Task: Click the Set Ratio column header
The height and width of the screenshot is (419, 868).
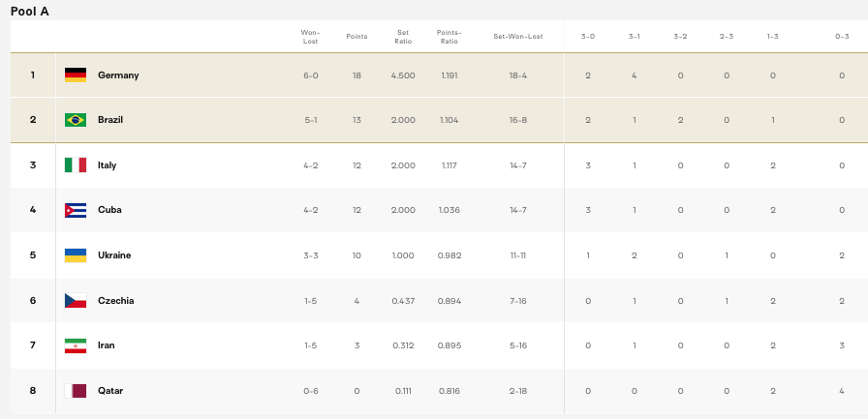Action: pos(403,37)
